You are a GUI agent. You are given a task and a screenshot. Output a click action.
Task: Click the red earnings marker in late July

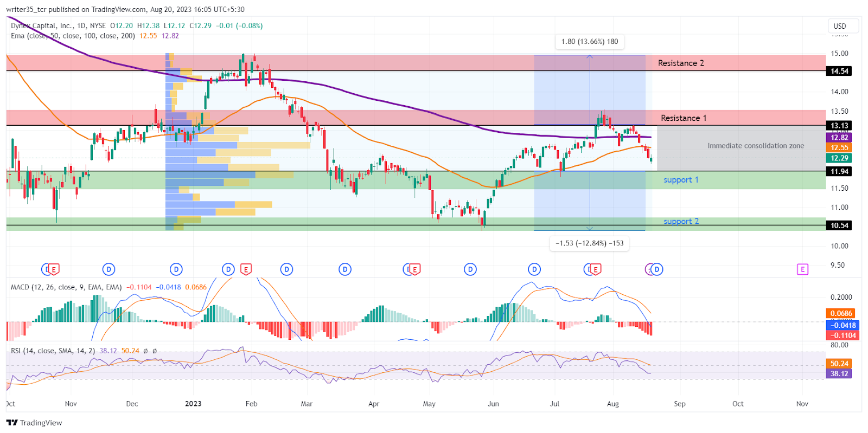(x=595, y=269)
